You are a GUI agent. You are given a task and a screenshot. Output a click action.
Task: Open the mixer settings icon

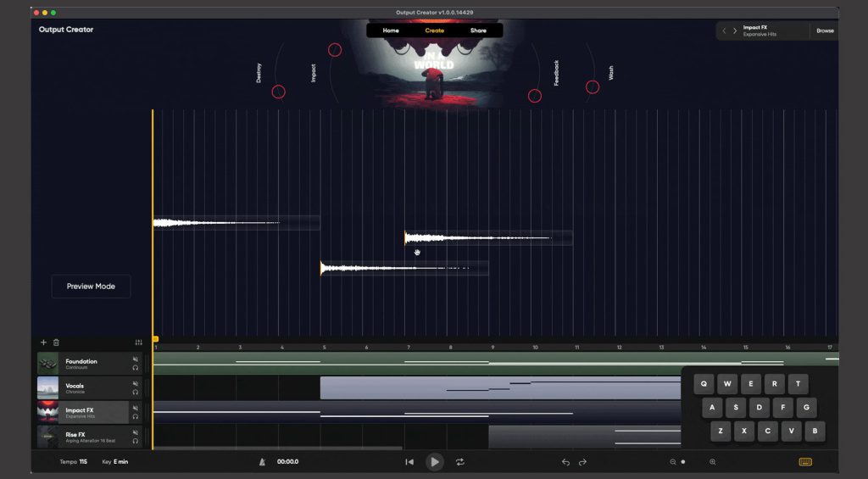139,343
